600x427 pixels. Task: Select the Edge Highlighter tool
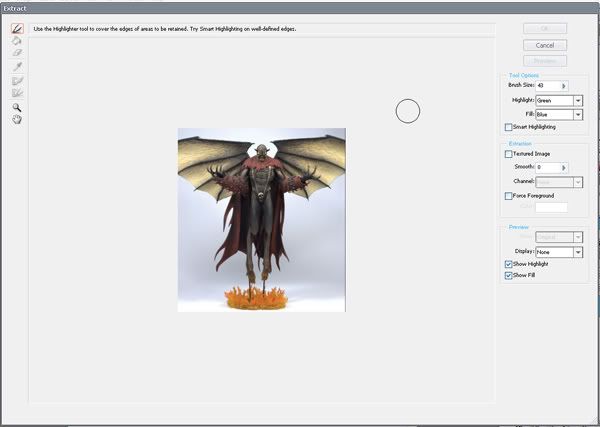tap(17, 29)
